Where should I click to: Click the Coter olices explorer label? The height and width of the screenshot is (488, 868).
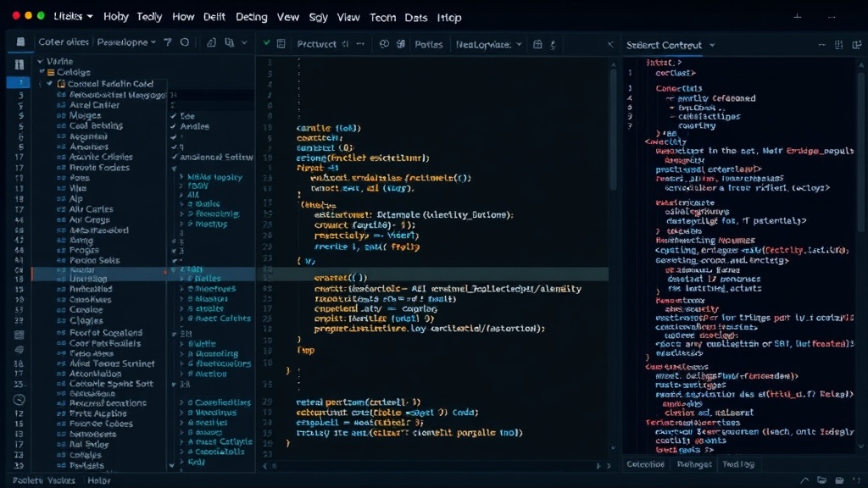pyautogui.click(x=63, y=42)
